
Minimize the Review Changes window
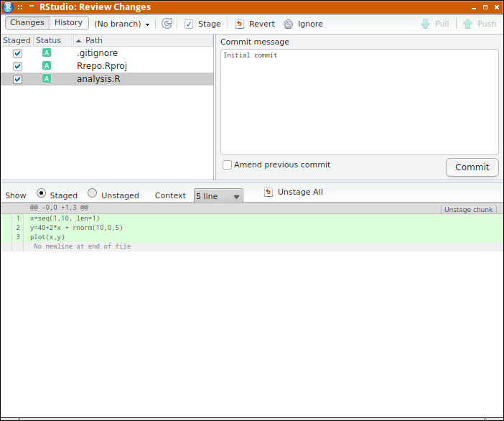click(474, 8)
